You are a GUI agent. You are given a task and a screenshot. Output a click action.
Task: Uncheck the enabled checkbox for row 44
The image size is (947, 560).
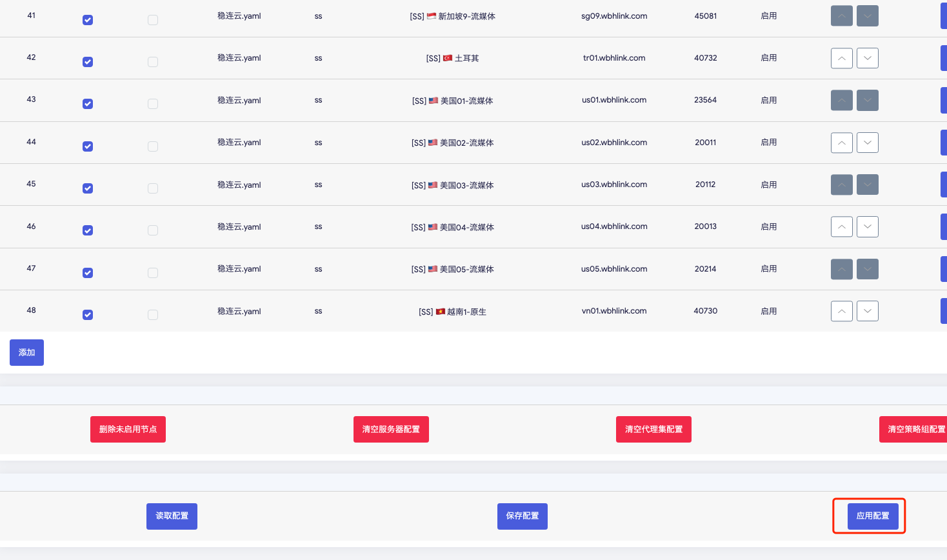[88, 146]
